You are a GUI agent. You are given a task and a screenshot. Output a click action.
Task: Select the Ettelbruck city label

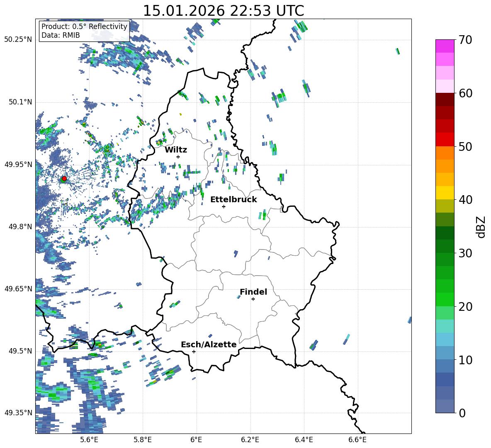click(x=233, y=200)
